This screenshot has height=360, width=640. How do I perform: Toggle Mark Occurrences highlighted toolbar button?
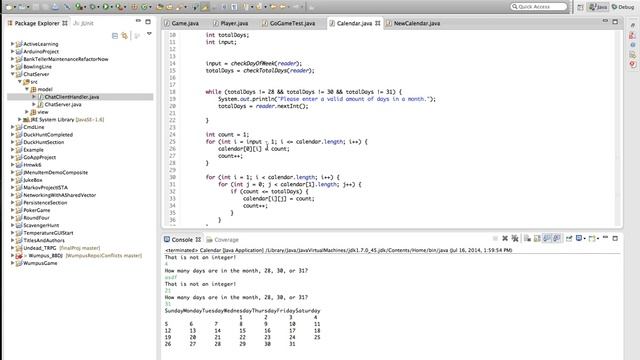pyautogui.click(x=204, y=7)
